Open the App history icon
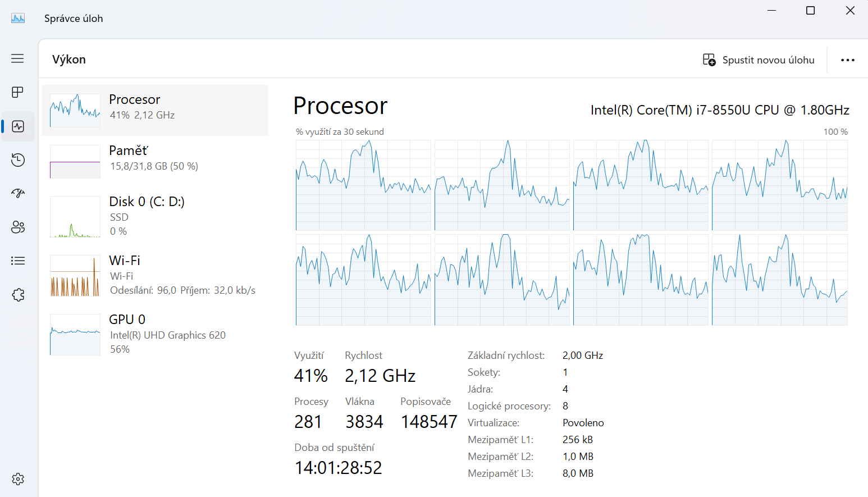The height and width of the screenshot is (497, 868). tap(18, 160)
